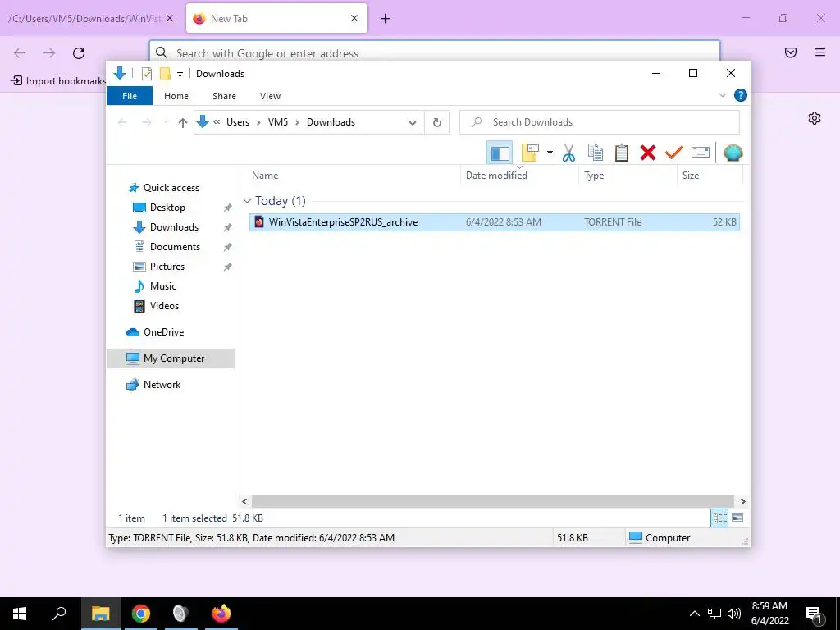
Task: Select the WinVistaEnterpriseSP2RUS_archive file
Action: [x=495, y=222]
